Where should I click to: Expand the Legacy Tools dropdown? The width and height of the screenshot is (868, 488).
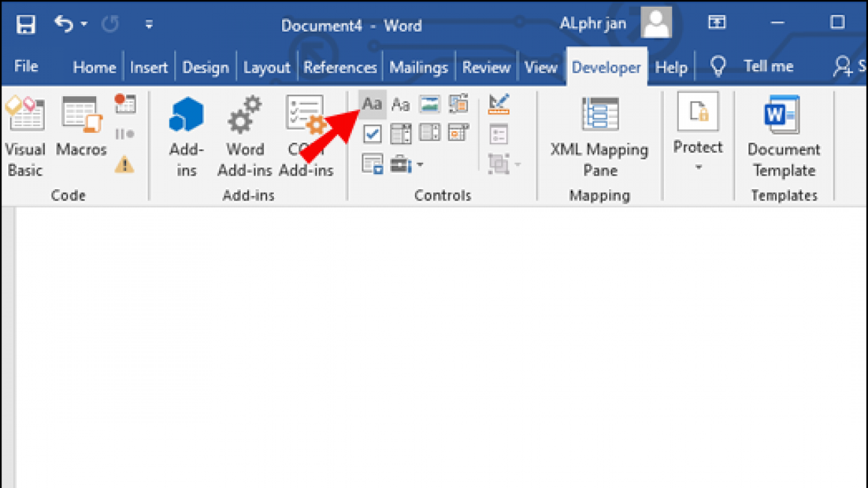click(x=419, y=164)
